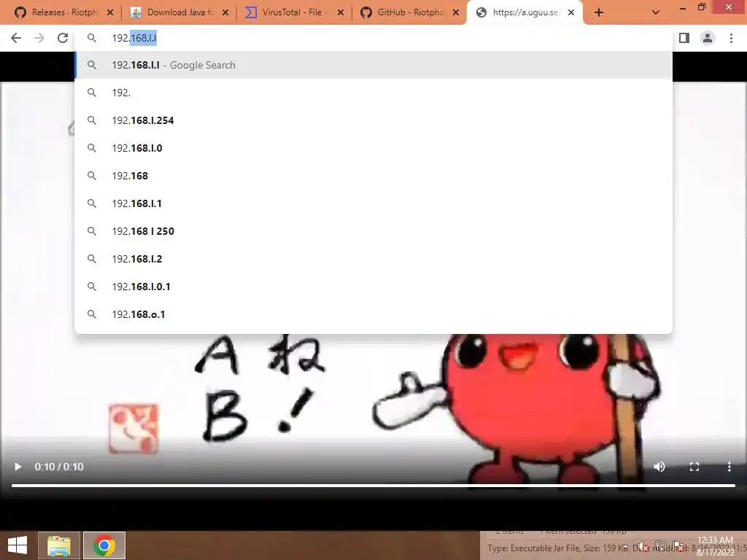Open the Chrome profile avatar menu

click(708, 38)
